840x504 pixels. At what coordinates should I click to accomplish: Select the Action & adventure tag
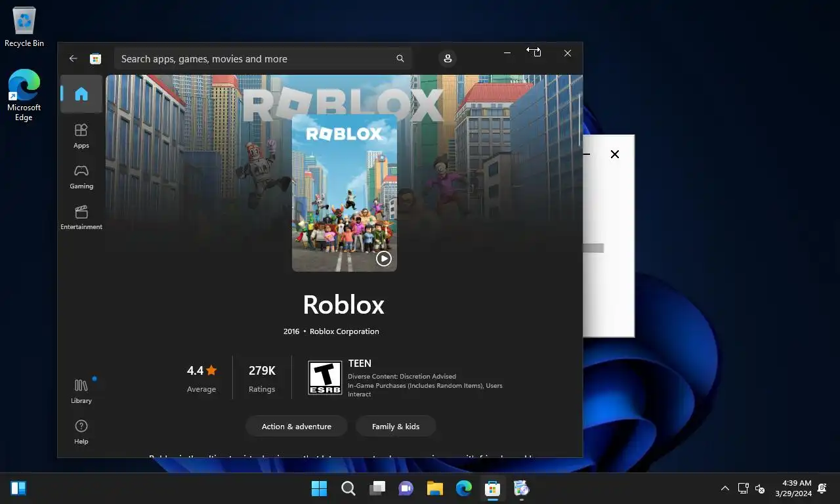[297, 427]
